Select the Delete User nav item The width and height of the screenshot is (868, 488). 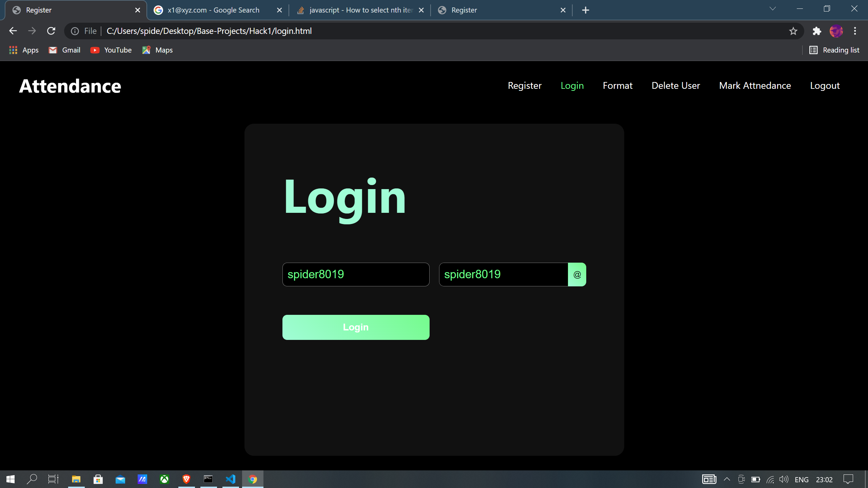[675, 86]
